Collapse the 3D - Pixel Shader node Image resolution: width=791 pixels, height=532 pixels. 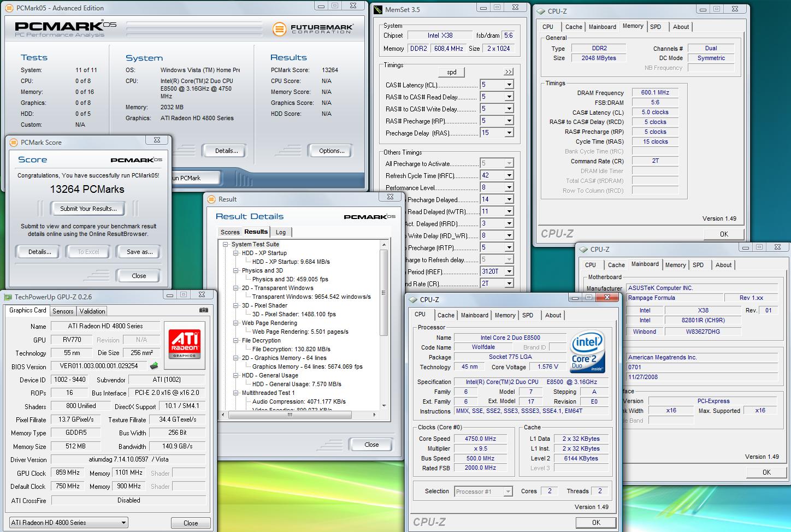pyautogui.click(x=236, y=306)
